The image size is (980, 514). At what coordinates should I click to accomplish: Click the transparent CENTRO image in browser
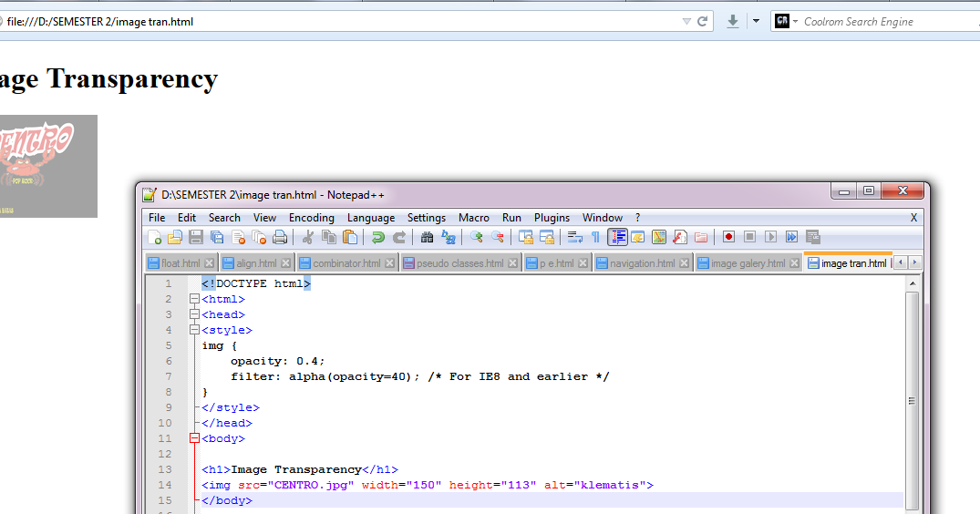coord(48,166)
